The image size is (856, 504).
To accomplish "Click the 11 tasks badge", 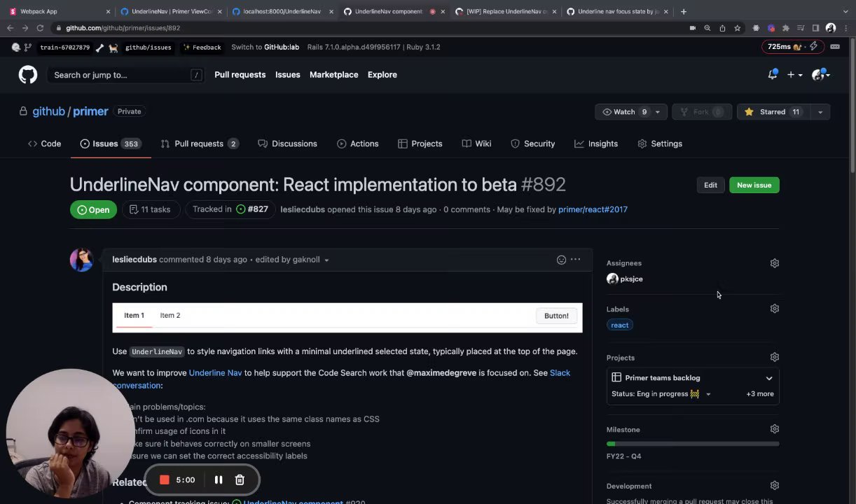I will point(150,209).
